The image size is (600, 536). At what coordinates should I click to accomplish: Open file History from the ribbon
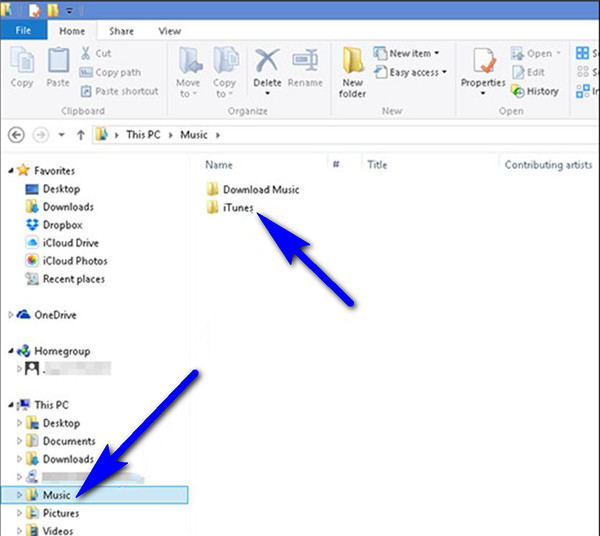(535, 91)
